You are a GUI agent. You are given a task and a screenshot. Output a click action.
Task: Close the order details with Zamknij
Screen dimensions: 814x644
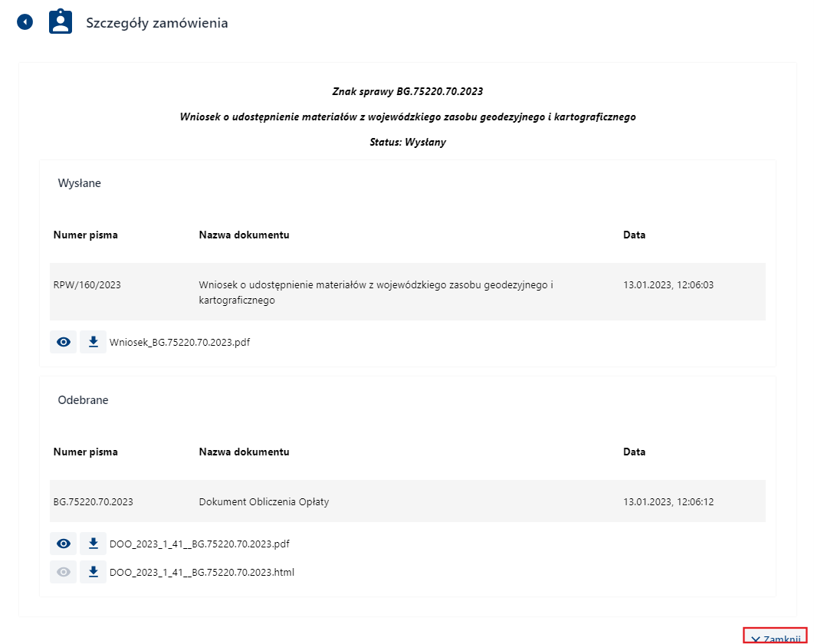[776, 638]
